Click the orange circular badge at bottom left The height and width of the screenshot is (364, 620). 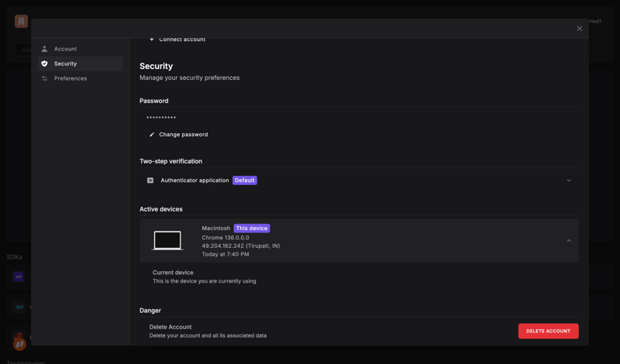pos(20,344)
